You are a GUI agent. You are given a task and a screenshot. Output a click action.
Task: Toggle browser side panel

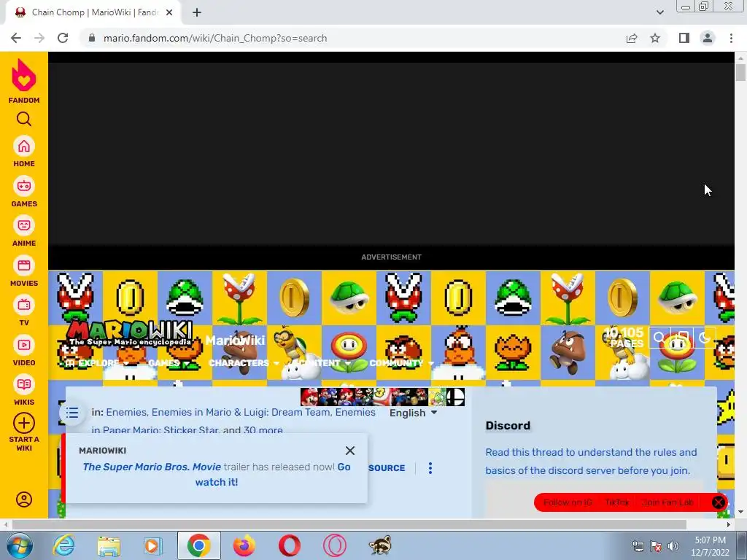pos(684,38)
